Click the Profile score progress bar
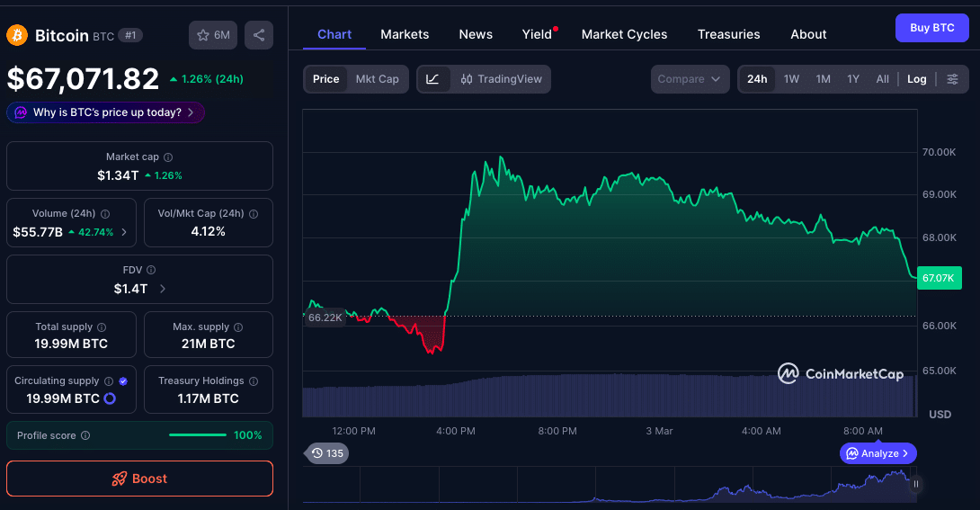This screenshot has height=510, width=980. [198, 435]
